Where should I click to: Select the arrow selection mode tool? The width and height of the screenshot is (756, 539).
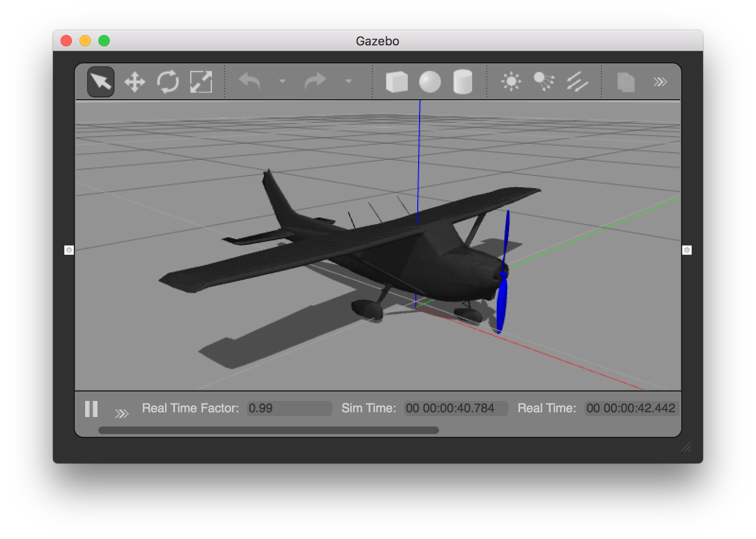[x=101, y=82]
